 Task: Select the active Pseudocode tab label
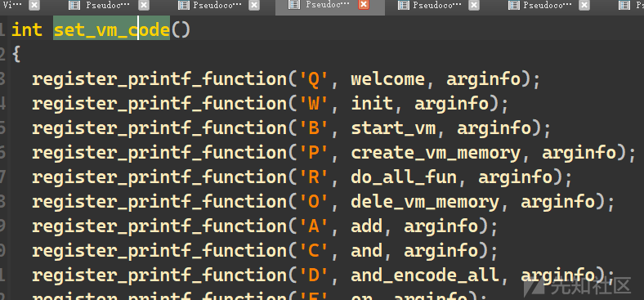tap(328, 5)
